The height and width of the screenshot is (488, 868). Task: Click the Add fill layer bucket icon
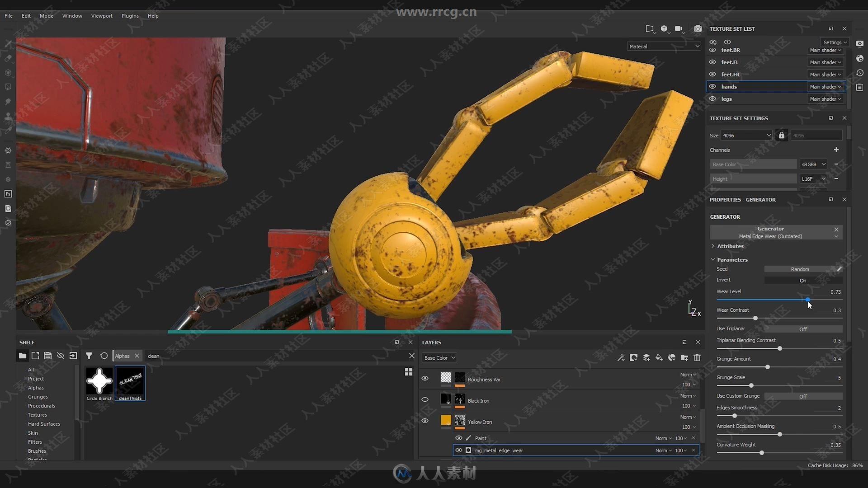(659, 357)
